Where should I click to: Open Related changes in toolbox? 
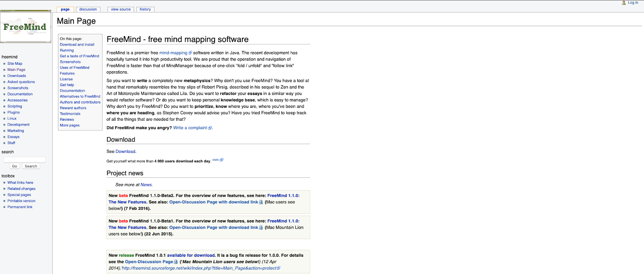pyautogui.click(x=21, y=189)
